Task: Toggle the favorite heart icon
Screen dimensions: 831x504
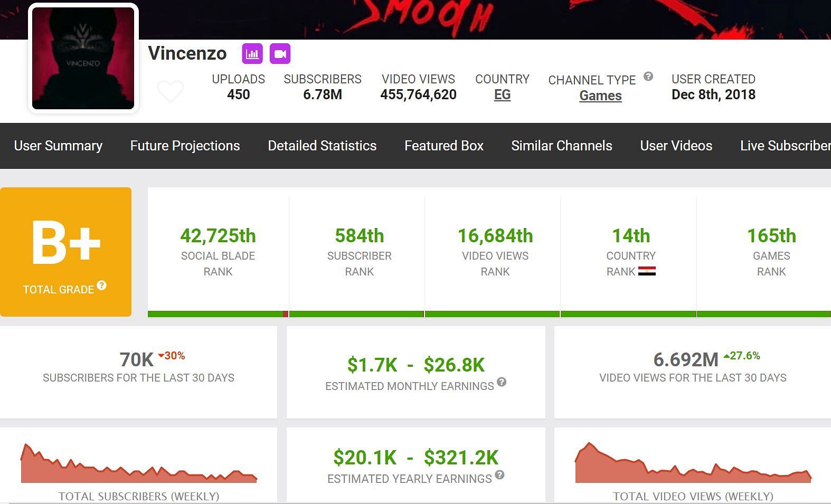Action: coord(171,91)
